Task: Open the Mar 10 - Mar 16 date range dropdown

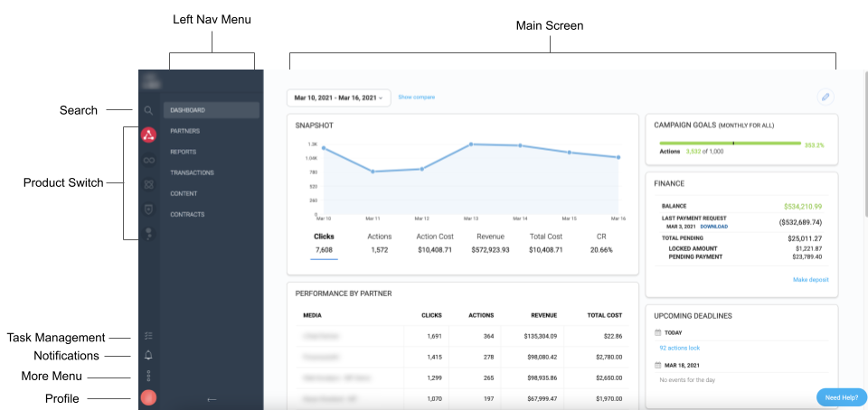Action: point(338,98)
